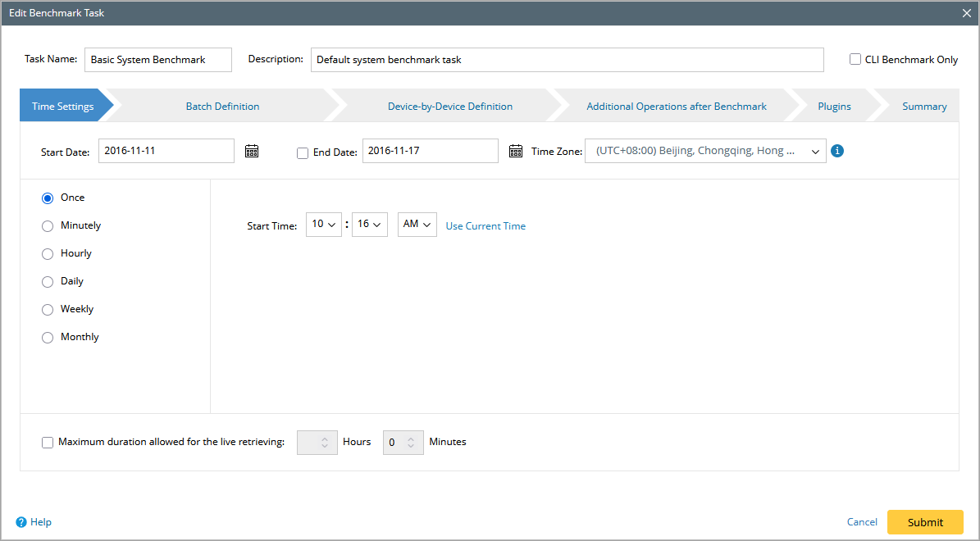Open the Start Date calendar picker
Screen dimensions: 980x541
tap(252, 151)
